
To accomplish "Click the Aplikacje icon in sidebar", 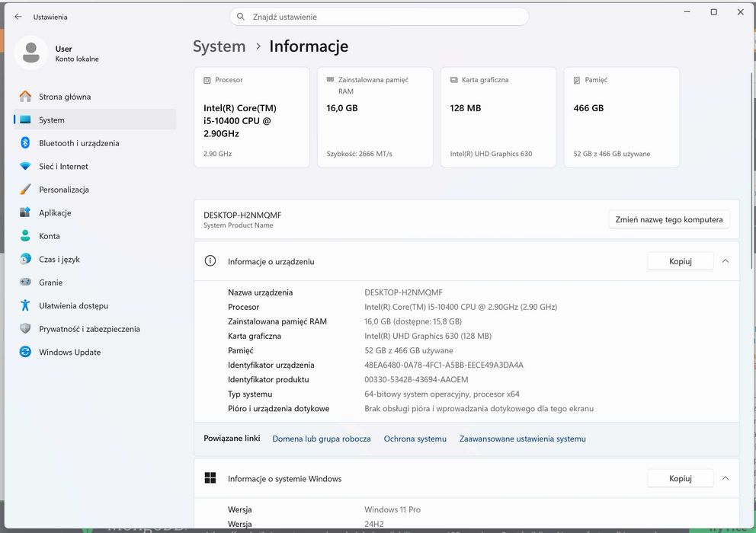I will (x=25, y=212).
